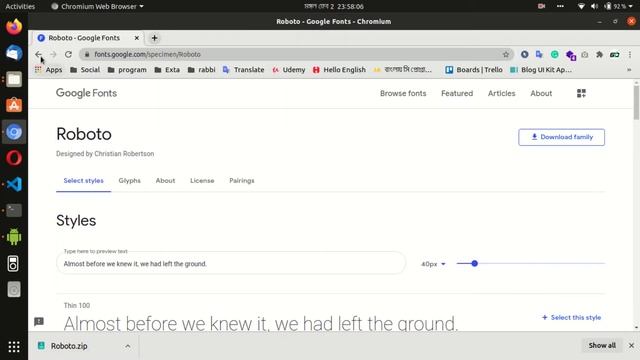Viewport: 640px width, 360px height.
Task: Open Browse fonts in header
Action: (x=403, y=93)
